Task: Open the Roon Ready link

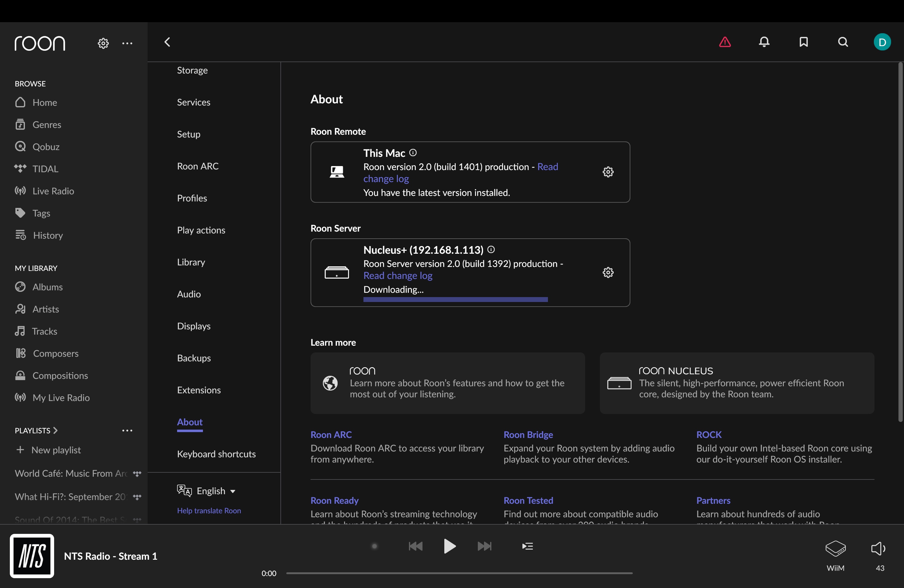Action: pyautogui.click(x=334, y=500)
